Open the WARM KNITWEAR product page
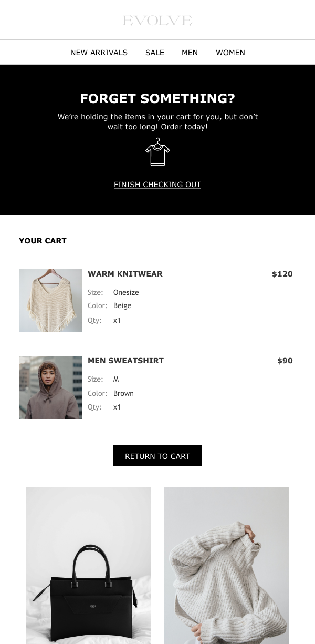This screenshot has width=315, height=644. pos(125,274)
